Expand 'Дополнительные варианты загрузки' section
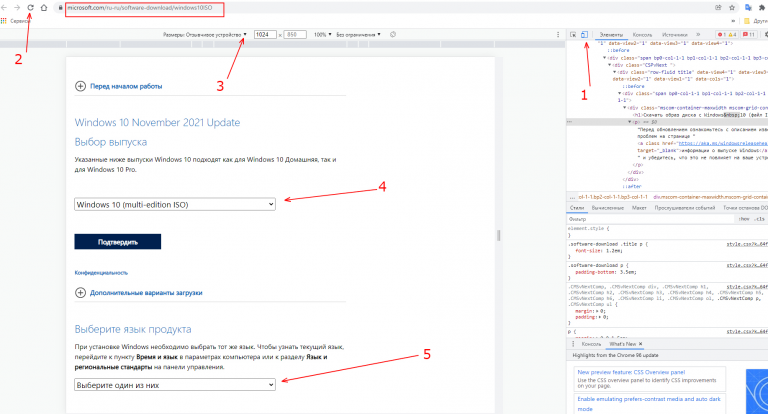Viewport: 768px width, 414px height. pyautogui.click(x=138, y=293)
